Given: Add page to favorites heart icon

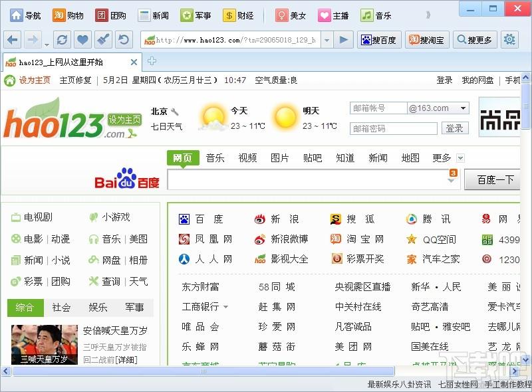Looking at the screenshot, I should [82, 40].
